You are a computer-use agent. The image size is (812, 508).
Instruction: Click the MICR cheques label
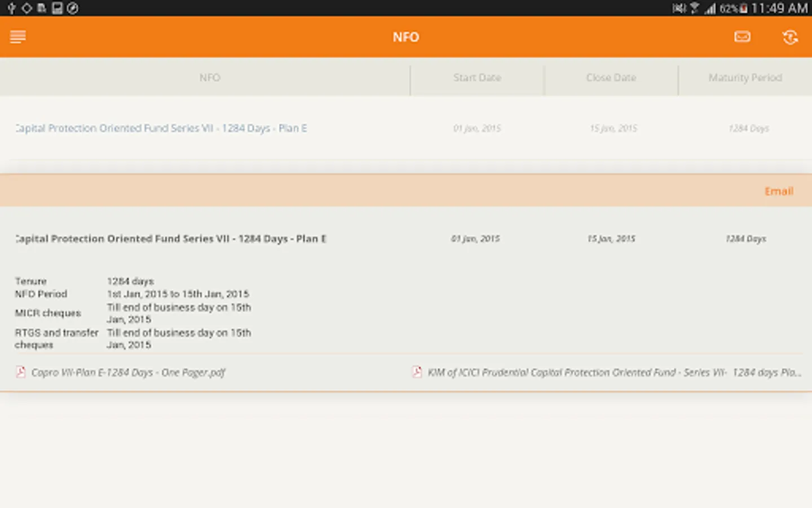[48, 313]
